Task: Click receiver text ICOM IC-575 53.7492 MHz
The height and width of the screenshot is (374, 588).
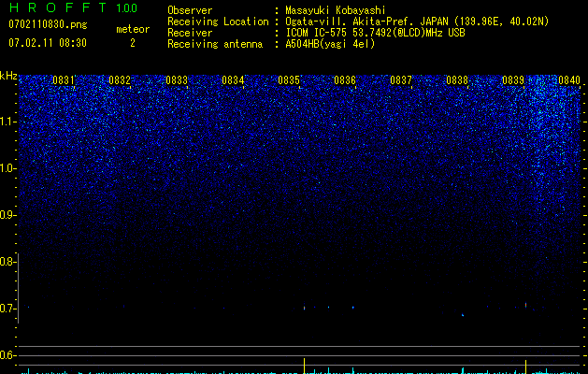Action: [375, 33]
